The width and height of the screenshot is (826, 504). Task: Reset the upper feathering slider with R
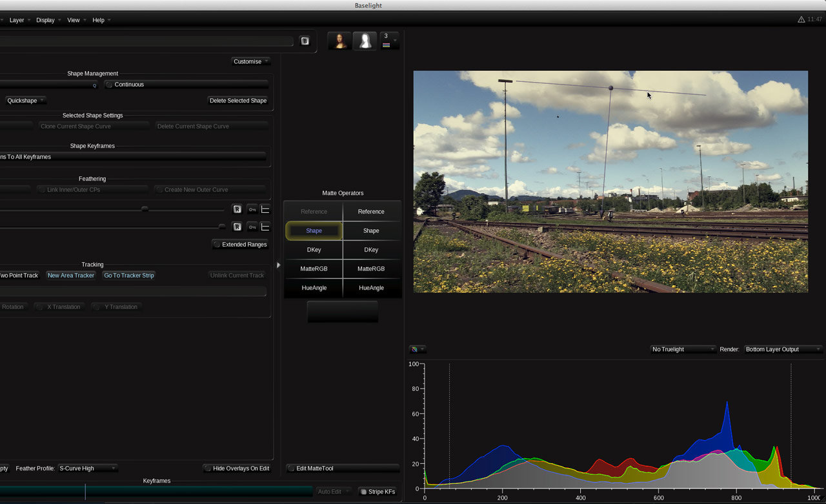tap(237, 209)
